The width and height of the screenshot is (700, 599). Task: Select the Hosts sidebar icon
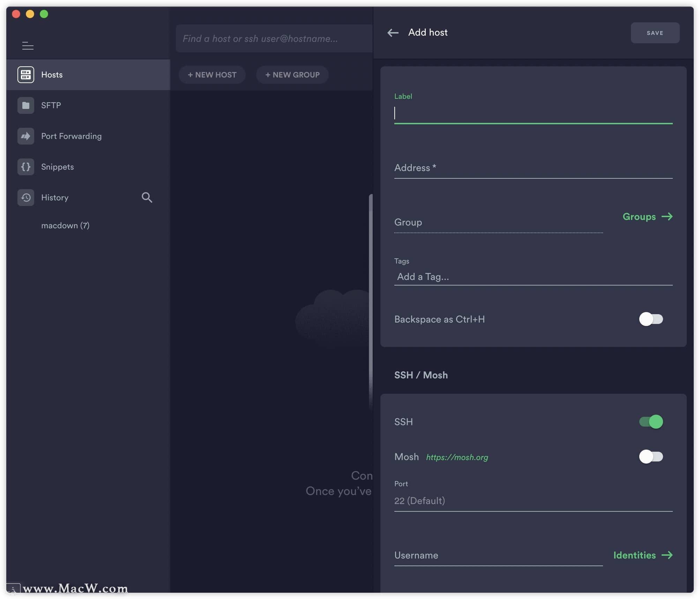tap(26, 75)
